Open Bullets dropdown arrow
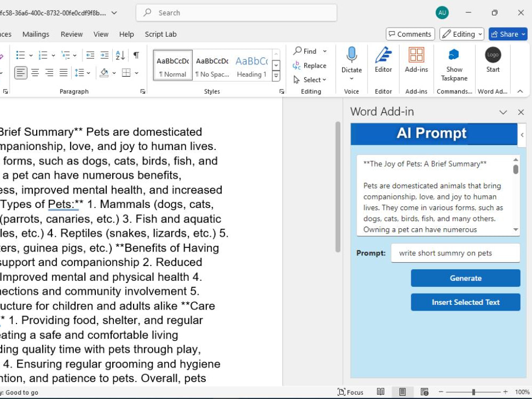 click(x=31, y=55)
